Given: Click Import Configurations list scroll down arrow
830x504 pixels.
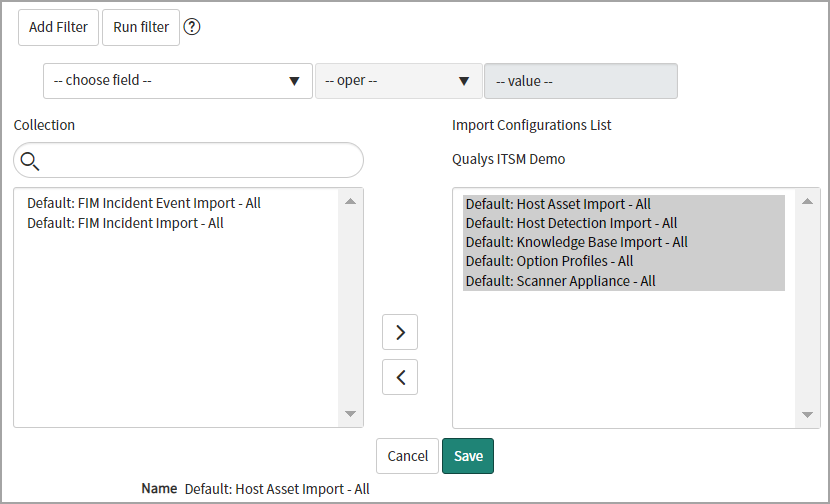Looking at the screenshot, I should [x=807, y=415].
